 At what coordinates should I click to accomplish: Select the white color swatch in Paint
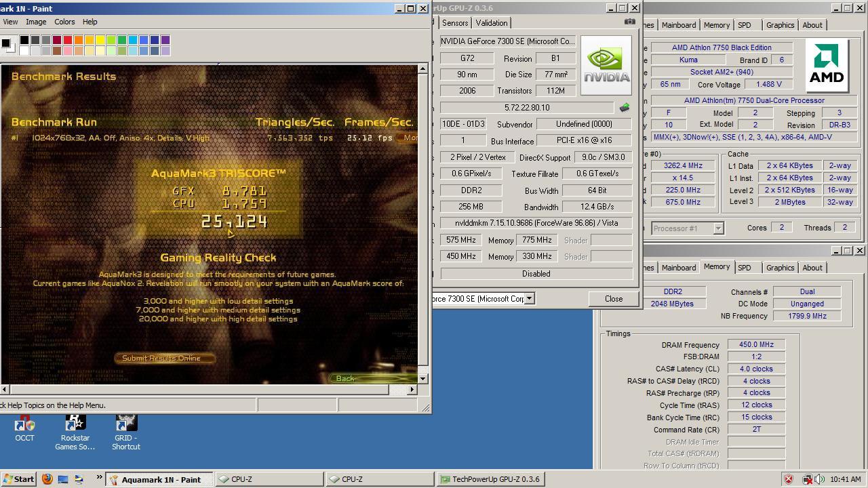pos(24,51)
